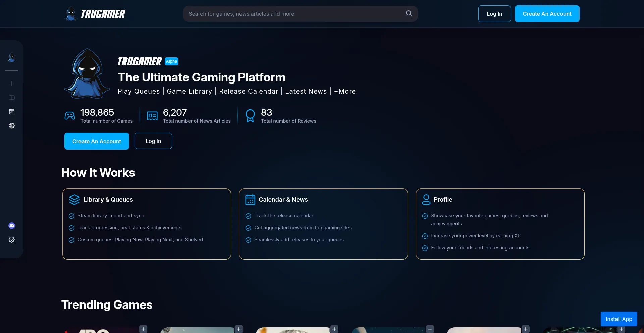This screenshot has height=333, width=644.
Task: Click the search magnifier icon
Action: point(409,14)
